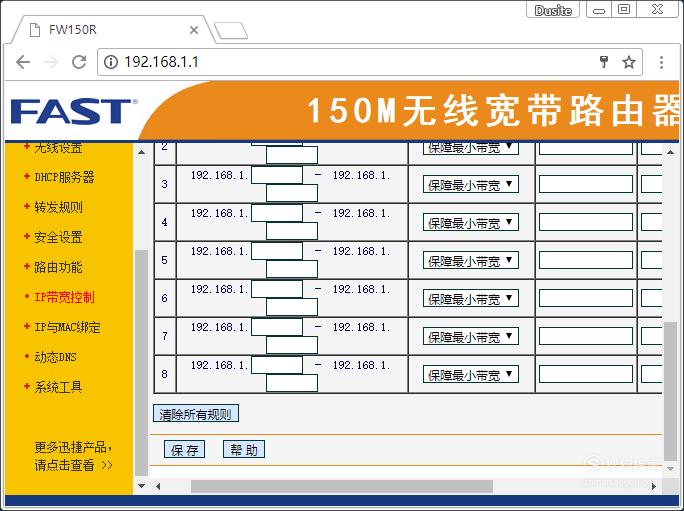This screenshot has height=511, width=684.
Task: Click the row number 3 cell
Action: tap(165, 184)
